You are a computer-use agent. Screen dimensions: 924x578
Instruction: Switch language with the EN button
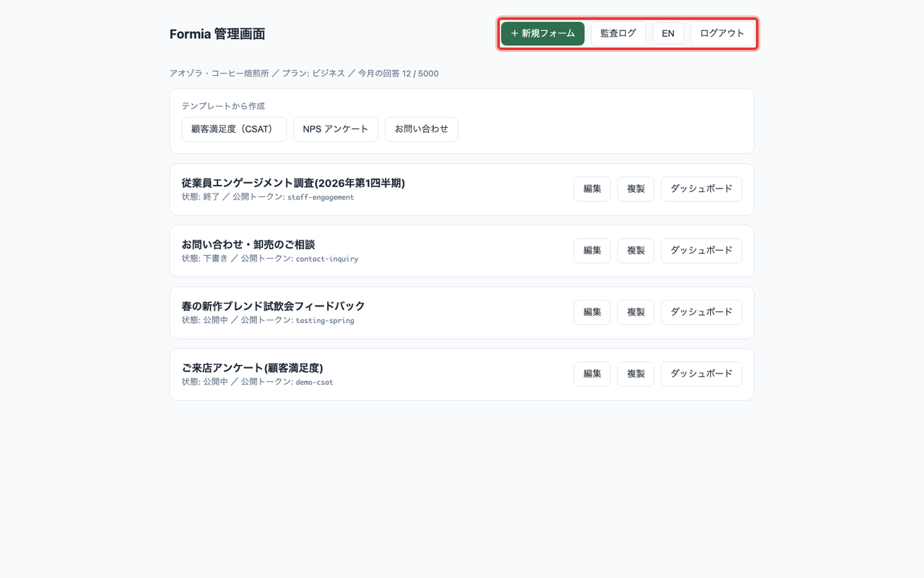tap(668, 33)
